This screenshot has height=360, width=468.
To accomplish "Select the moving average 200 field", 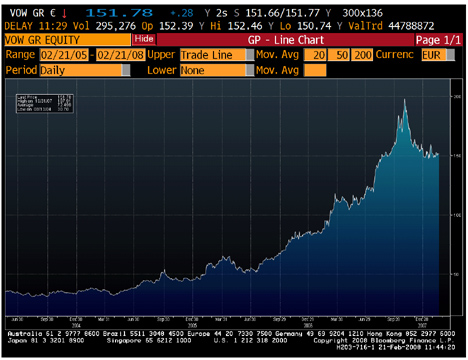I will [362, 55].
